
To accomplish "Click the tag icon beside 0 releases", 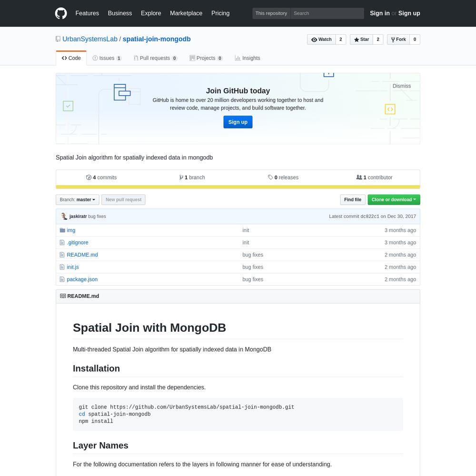I will click(x=270, y=177).
